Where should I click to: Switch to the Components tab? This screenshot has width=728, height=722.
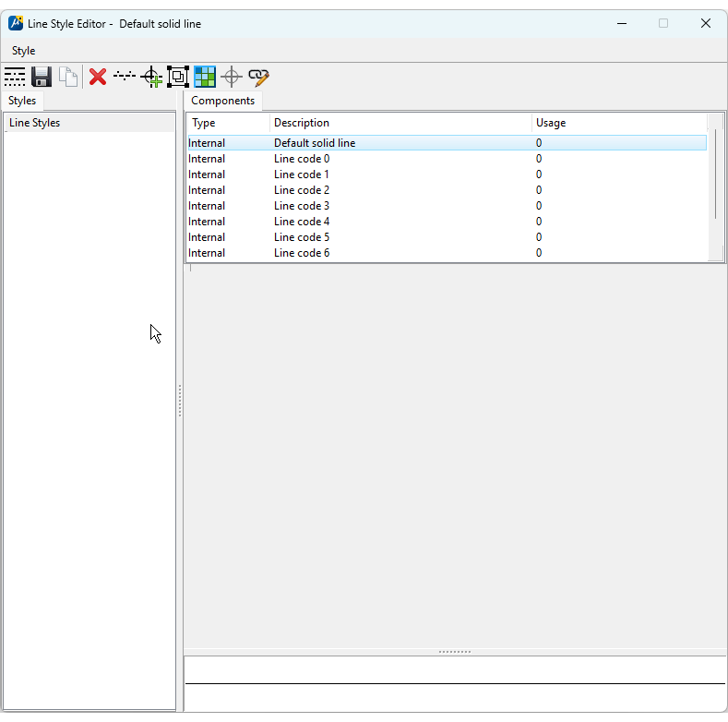coord(223,101)
